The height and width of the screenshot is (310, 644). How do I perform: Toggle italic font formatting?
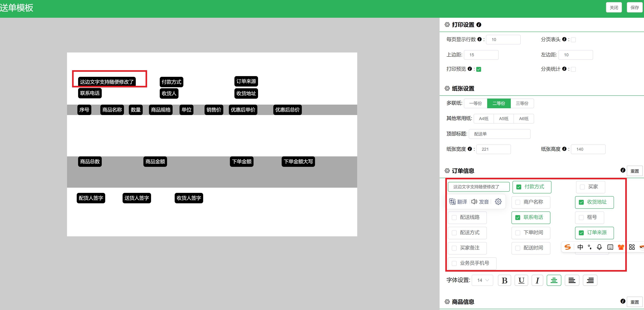(537, 280)
